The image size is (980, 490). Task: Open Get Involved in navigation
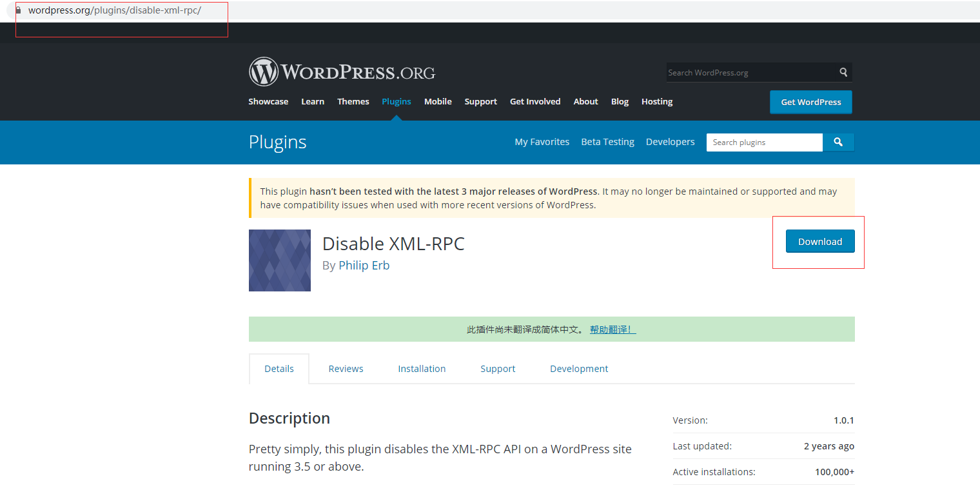coord(535,101)
